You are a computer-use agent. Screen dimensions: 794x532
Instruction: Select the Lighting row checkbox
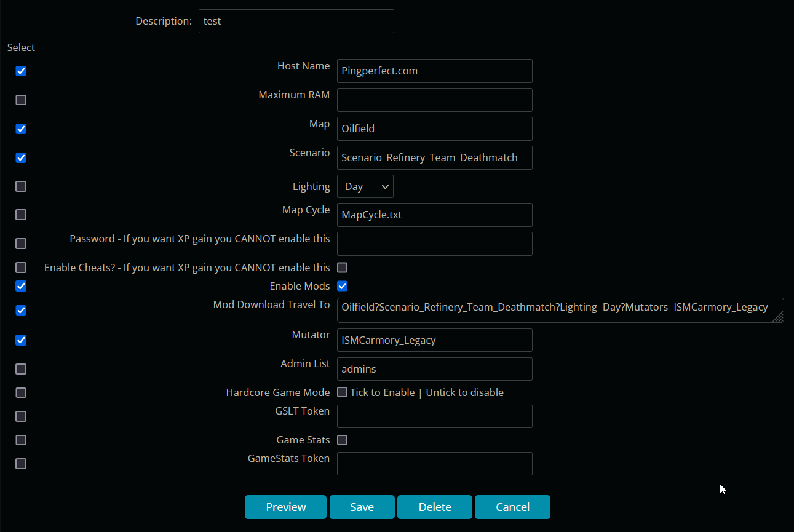[x=21, y=186]
